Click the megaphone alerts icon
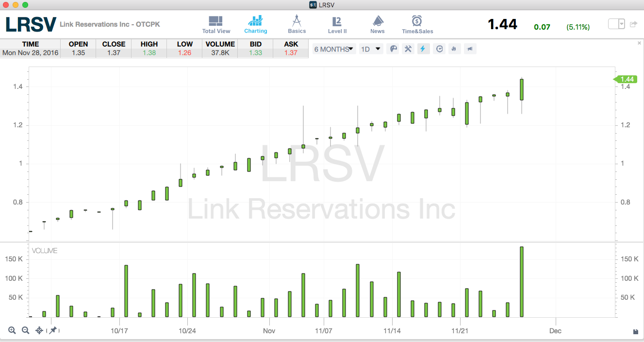 (x=470, y=49)
